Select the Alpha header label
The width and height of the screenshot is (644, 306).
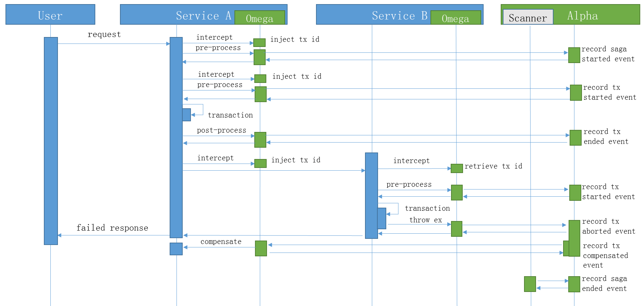(582, 15)
